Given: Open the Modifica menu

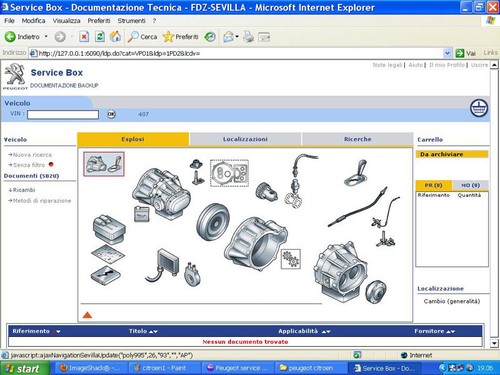Looking at the screenshot, I should pyautogui.click(x=33, y=21).
